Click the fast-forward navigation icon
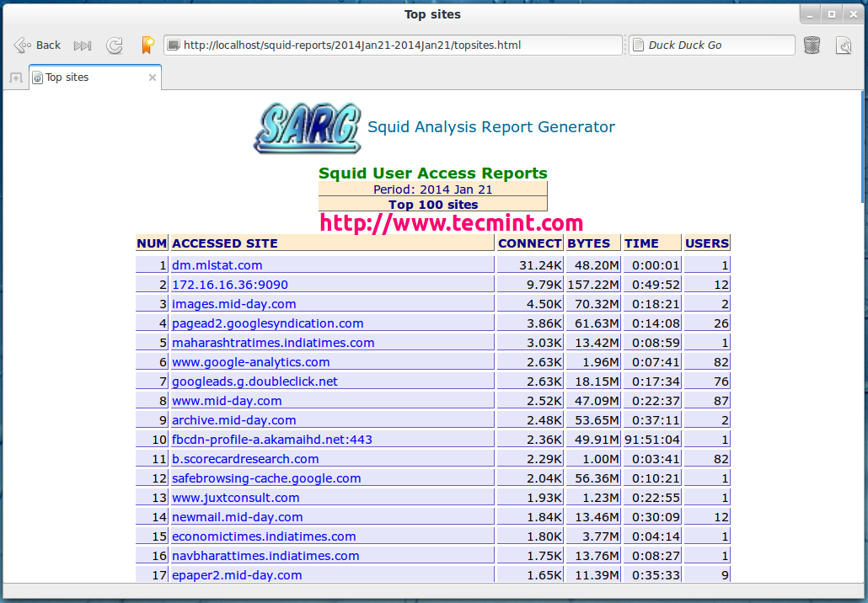The height and width of the screenshot is (603, 868). coord(83,45)
